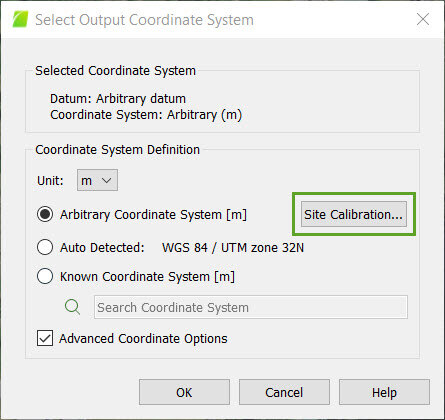
Task: Confirm with the OK button
Action: click(184, 392)
